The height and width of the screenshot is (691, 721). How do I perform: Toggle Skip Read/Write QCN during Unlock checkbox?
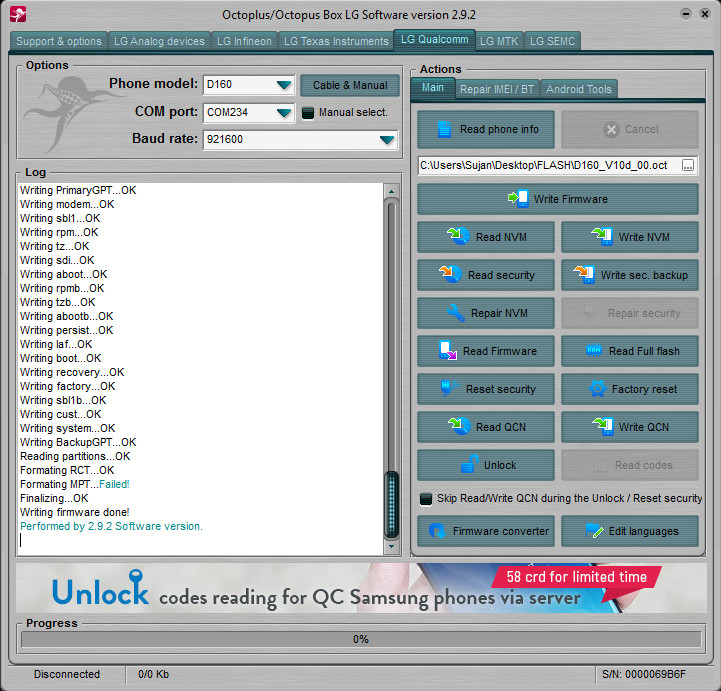point(426,499)
